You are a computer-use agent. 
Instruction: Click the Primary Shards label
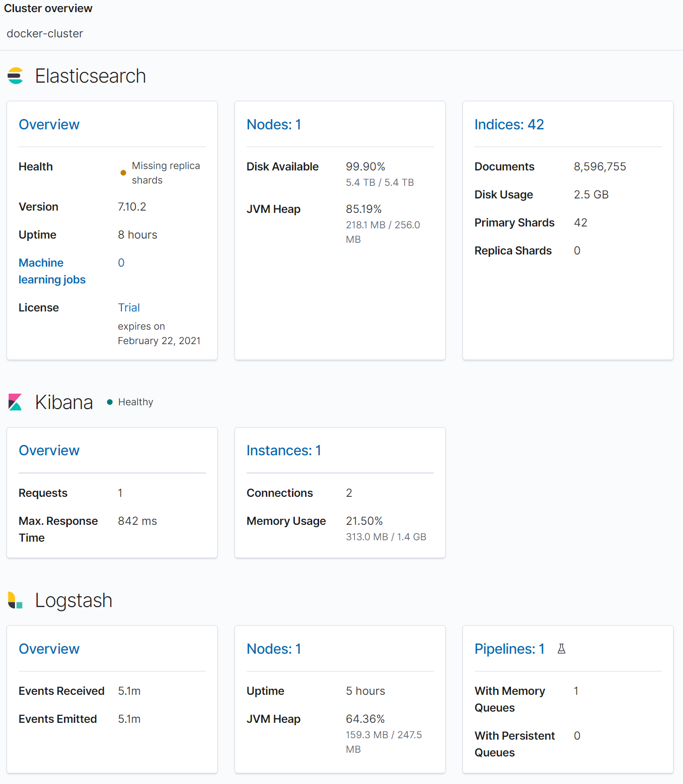(514, 222)
